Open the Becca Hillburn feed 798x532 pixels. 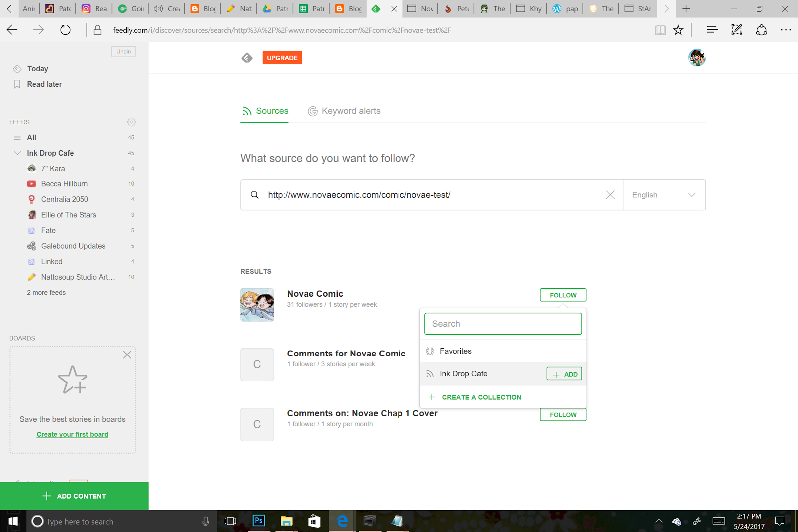(x=64, y=184)
